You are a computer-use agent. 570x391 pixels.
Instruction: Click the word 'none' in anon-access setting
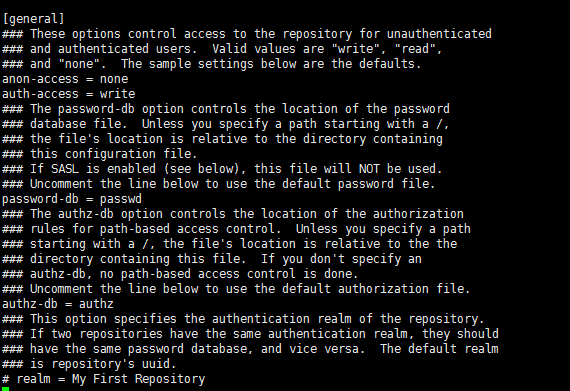114,79
